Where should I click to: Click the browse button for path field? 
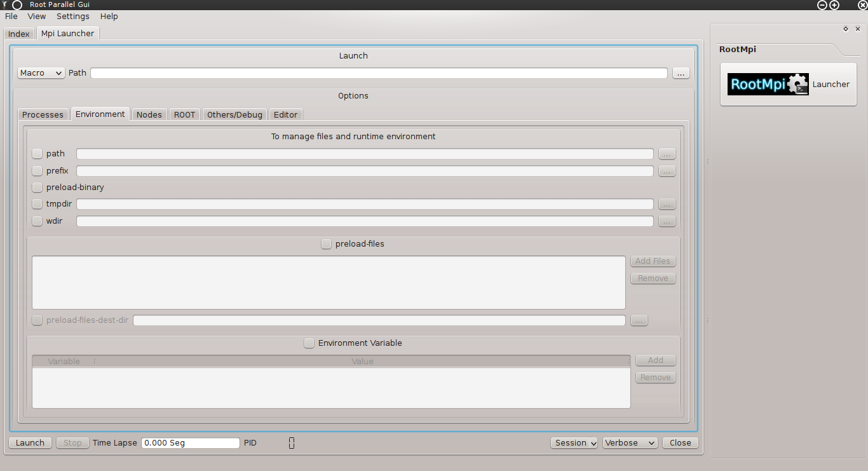coord(667,154)
